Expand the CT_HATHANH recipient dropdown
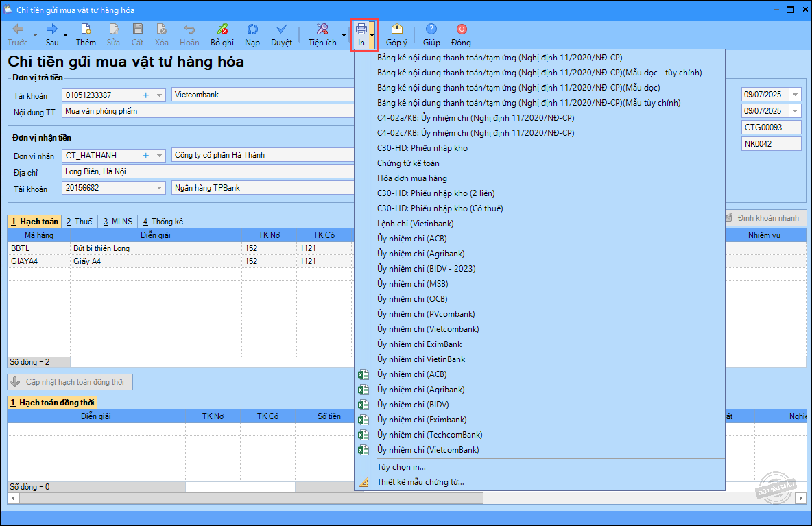Screen dimensions: 812x526 tap(160, 155)
